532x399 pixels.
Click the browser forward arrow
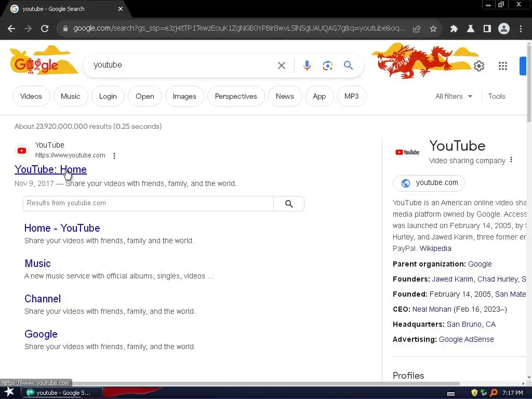tap(28, 29)
